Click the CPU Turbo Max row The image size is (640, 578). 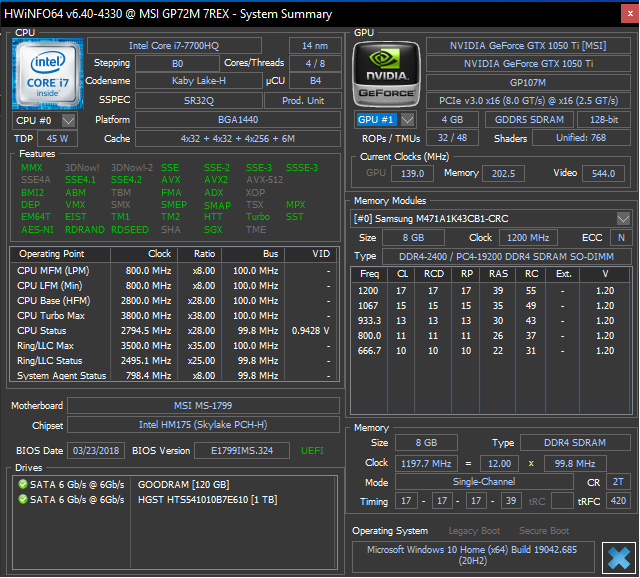point(174,316)
